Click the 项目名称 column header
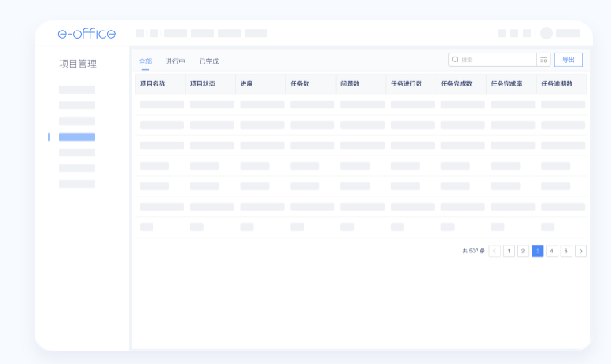The image size is (611, 364). click(153, 83)
